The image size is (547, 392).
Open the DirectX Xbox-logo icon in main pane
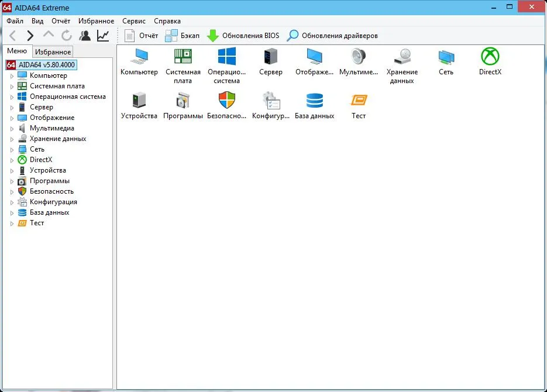490,57
